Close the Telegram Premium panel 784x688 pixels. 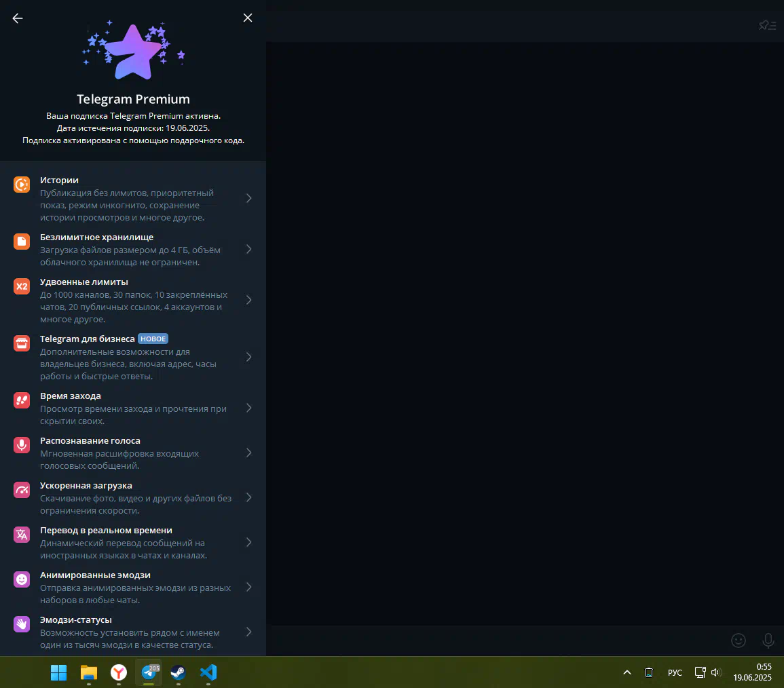(x=248, y=18)
